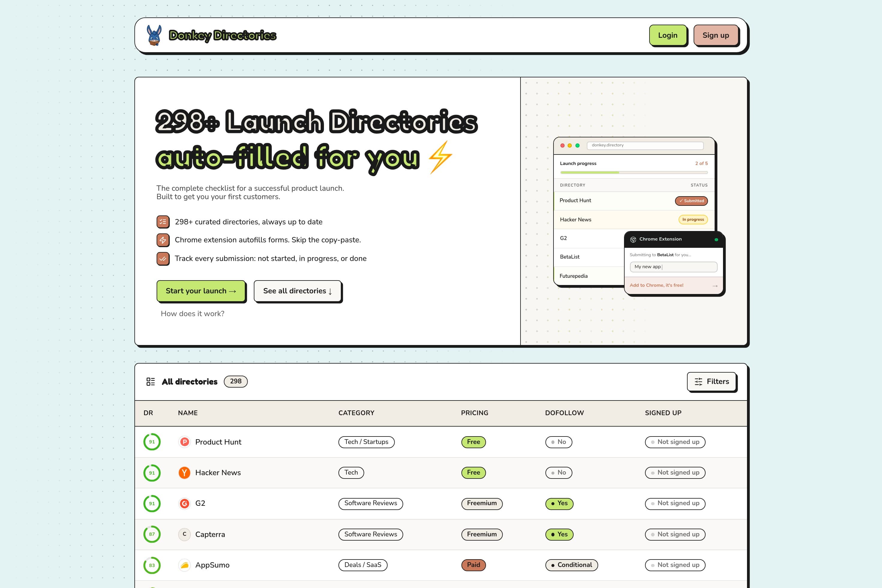Click the Login button
The height and width of the screenshot is (588, 882).
click(667, 35)
